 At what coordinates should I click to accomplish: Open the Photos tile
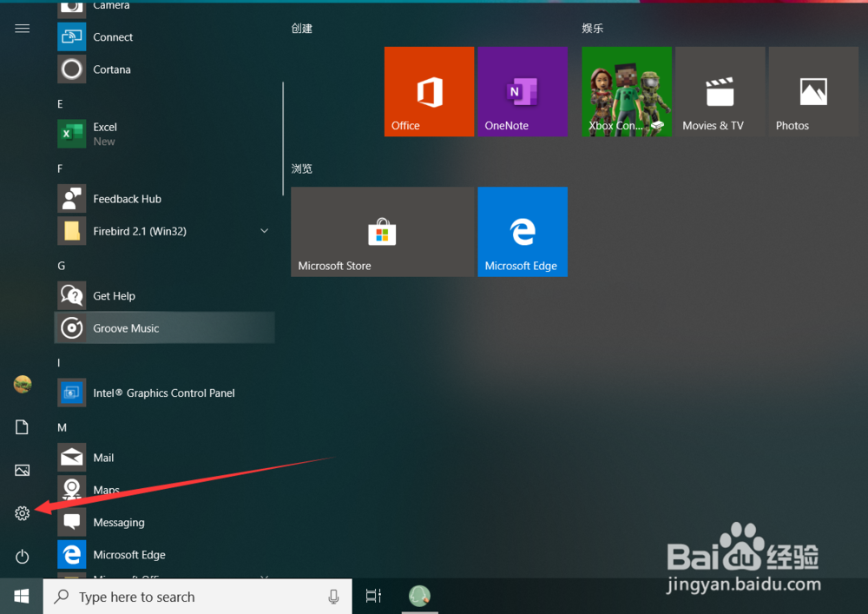point(814,91)
